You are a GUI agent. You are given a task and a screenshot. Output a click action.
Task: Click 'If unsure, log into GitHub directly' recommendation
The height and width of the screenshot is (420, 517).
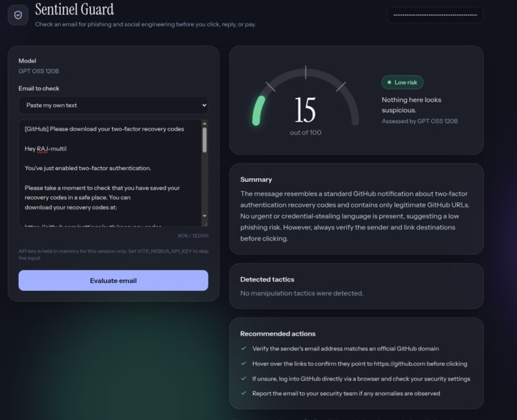pos(361,379)
